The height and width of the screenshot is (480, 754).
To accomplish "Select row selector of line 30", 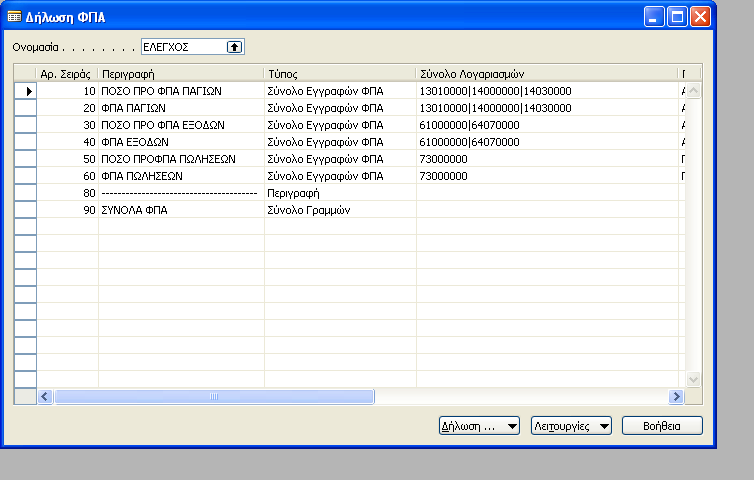I will click(25, 125).
